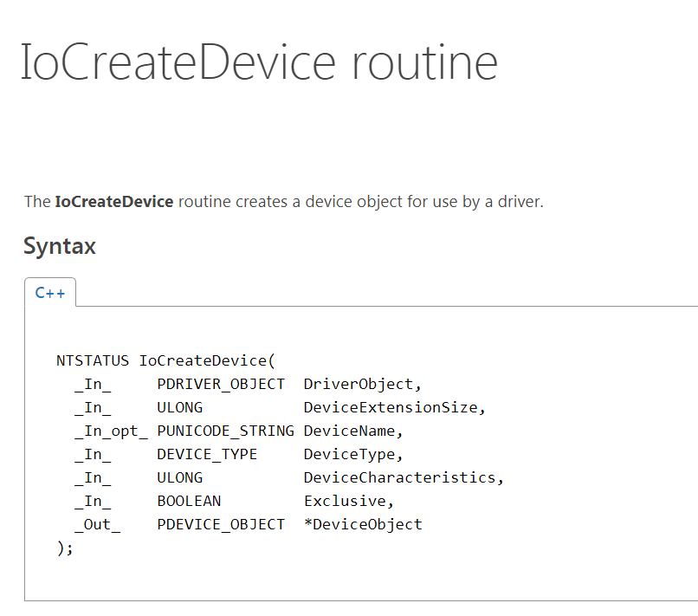Click the bold IoCreateDevice term in description
The width and height of the screenshot is (698, 616).
coord(113,202)
